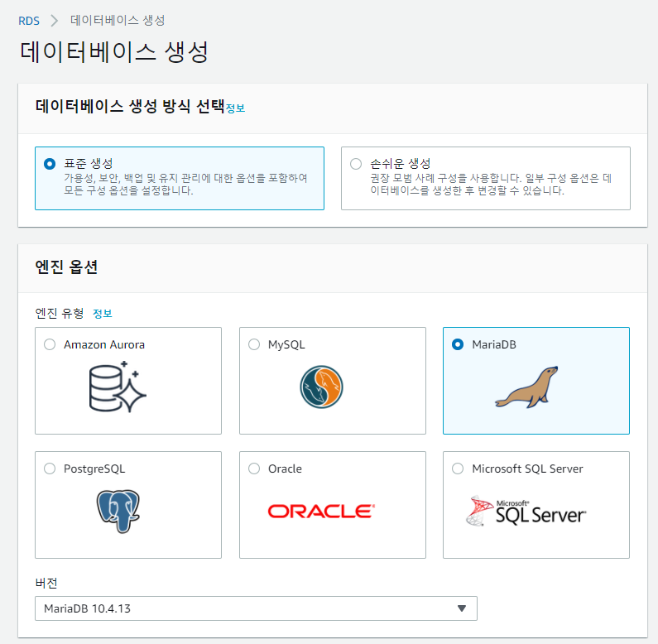This screenshot has width=658, height=644.
Task: Click the 데이터베이스 생성 방식 선택 heading
Action: [x=130, y=106]
